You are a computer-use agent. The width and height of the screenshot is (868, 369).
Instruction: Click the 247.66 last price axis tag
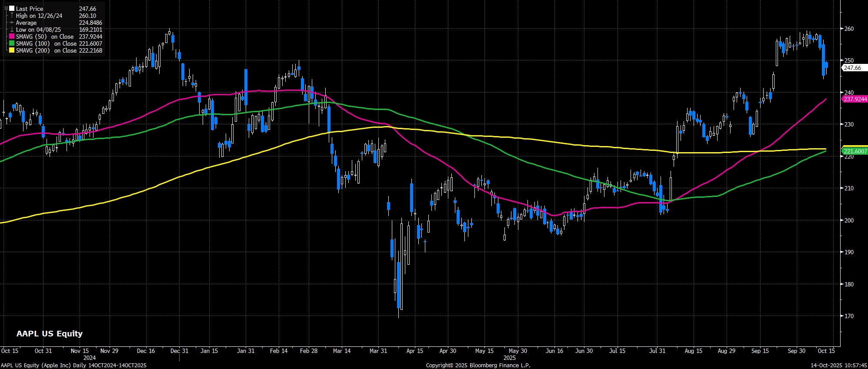tap(852, 68)
